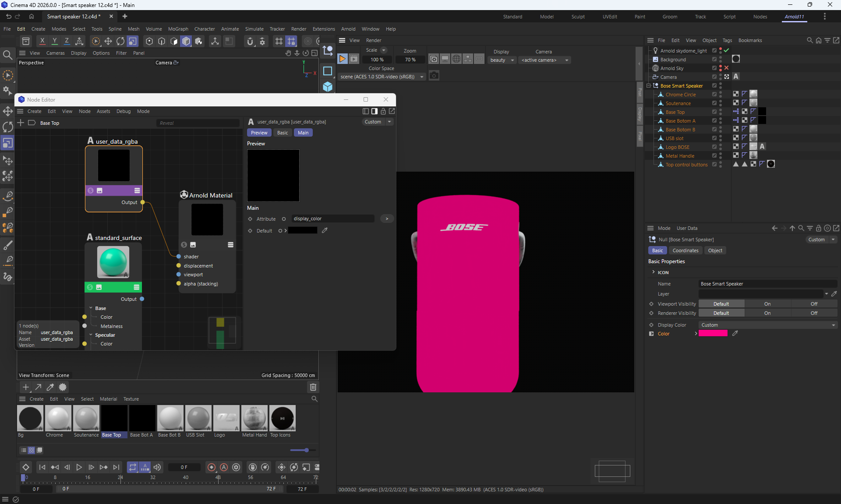This screenshot has width=841, height=504.
Task: Click the delete material trash icon
Action: pyautogui.click(x=313, y=387)
